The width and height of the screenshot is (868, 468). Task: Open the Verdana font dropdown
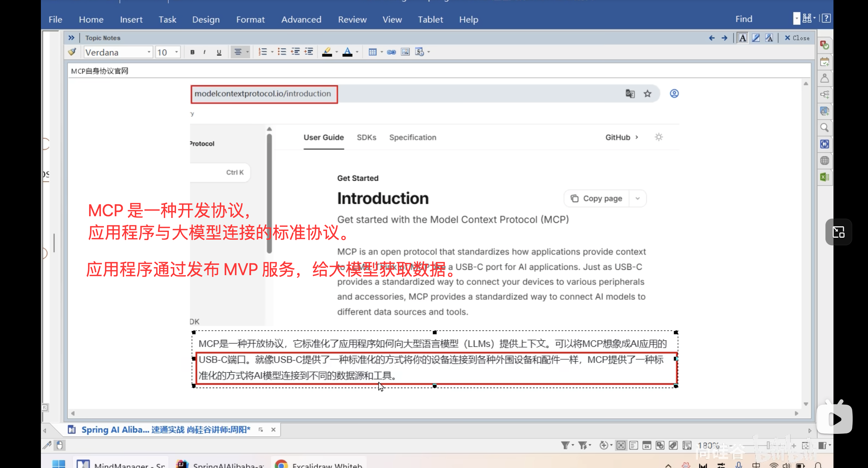149,52
